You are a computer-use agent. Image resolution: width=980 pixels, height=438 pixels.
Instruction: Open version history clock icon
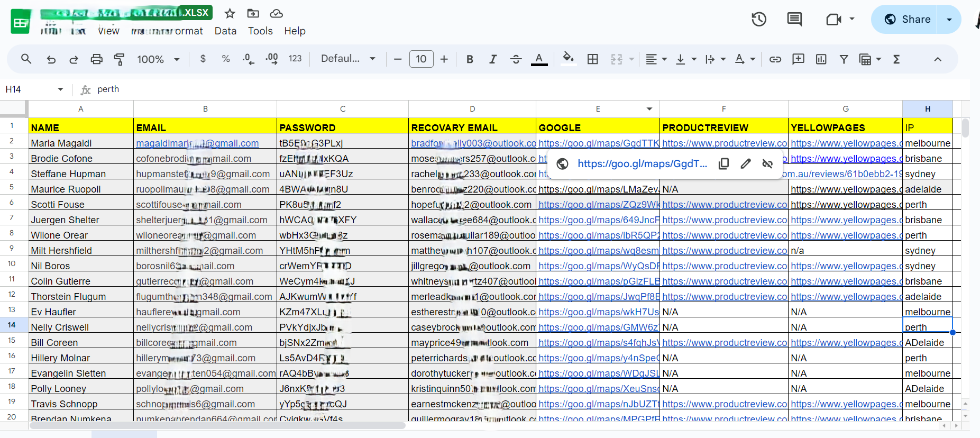[x=759, y=20]
